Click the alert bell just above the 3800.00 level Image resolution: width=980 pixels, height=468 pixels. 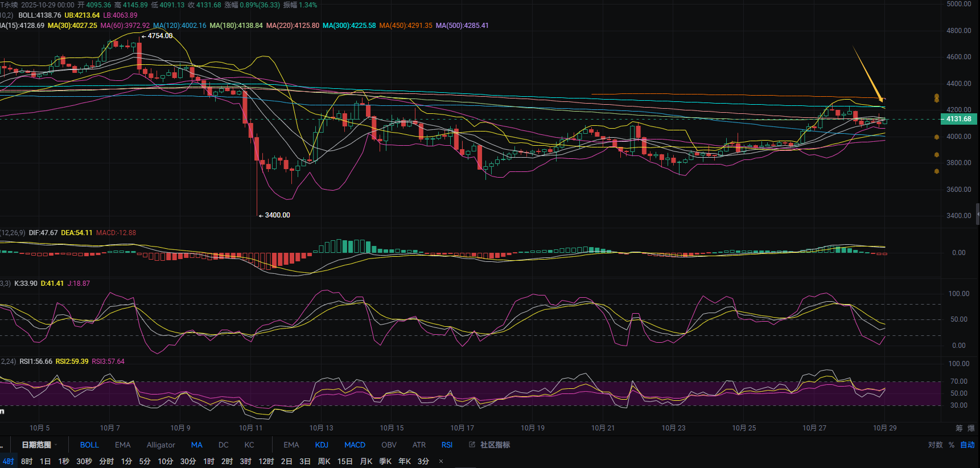pos(936,155)
